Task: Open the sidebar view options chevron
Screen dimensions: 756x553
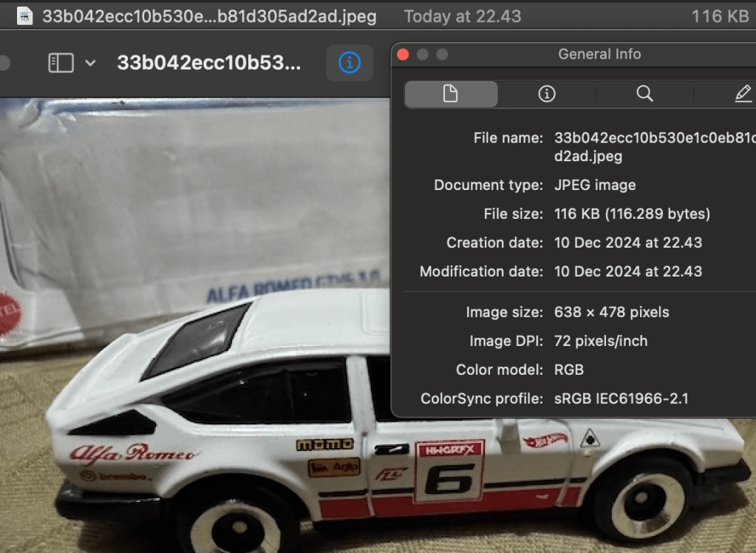Action: [x=90, y=63]
